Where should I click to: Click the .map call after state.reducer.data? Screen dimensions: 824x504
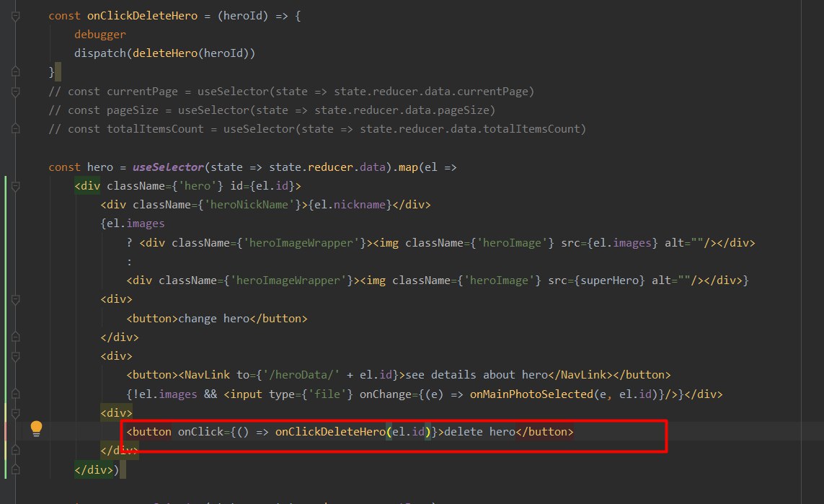(x=408, y=167)
